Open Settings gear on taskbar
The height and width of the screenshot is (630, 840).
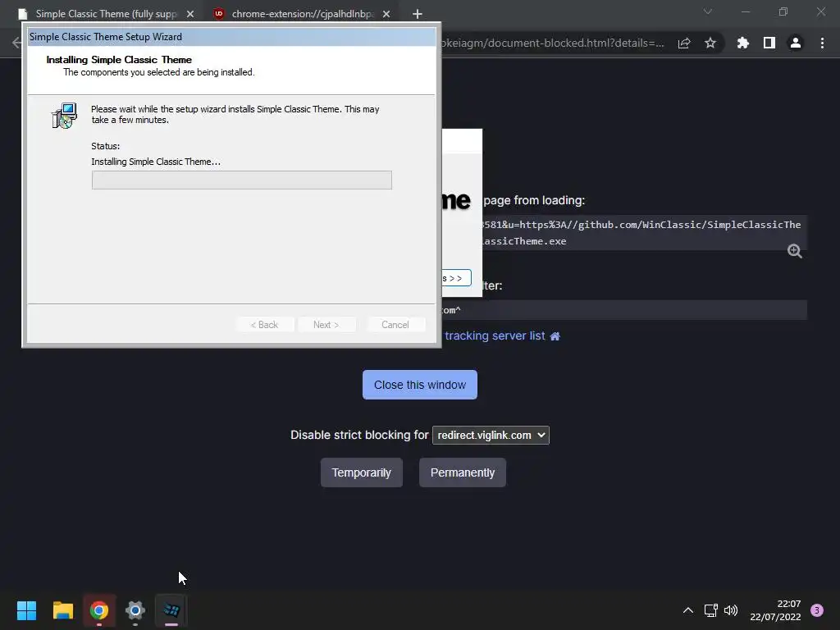(135, 610)
